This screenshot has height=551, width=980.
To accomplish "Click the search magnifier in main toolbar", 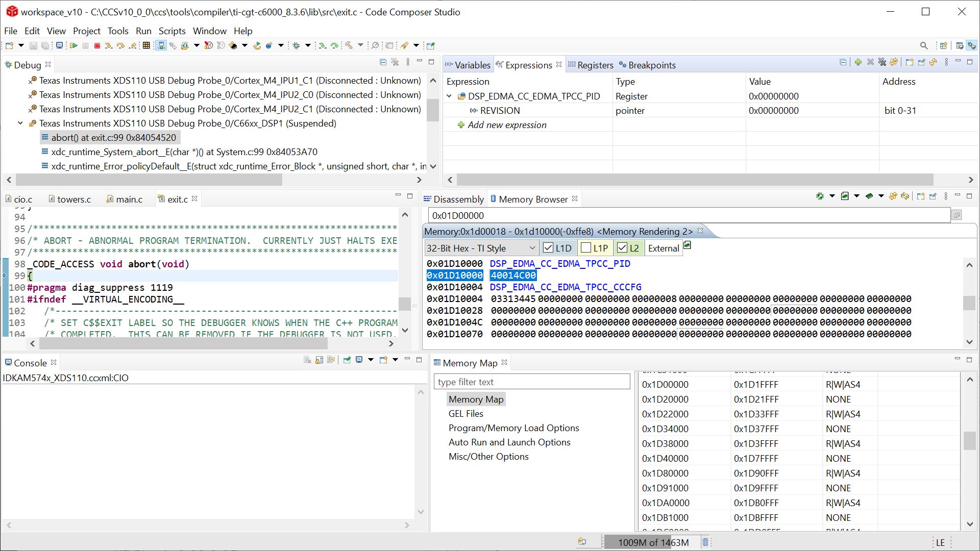I will click(924, 46).
